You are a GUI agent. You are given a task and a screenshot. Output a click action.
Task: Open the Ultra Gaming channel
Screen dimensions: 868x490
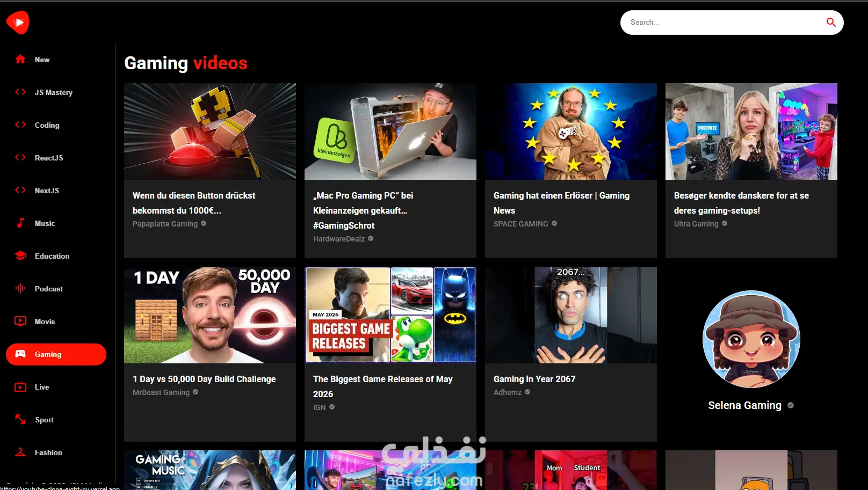coord(696,224)
